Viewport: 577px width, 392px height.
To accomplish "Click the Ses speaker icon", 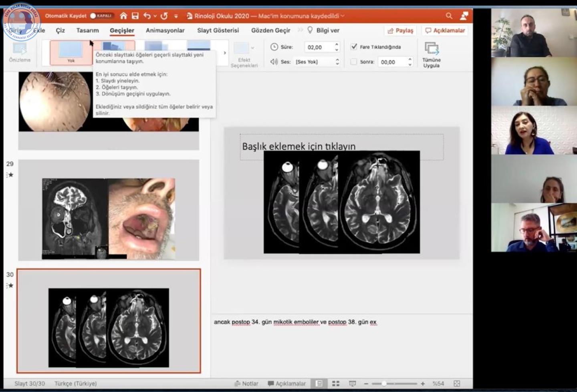I will point(274,62).
